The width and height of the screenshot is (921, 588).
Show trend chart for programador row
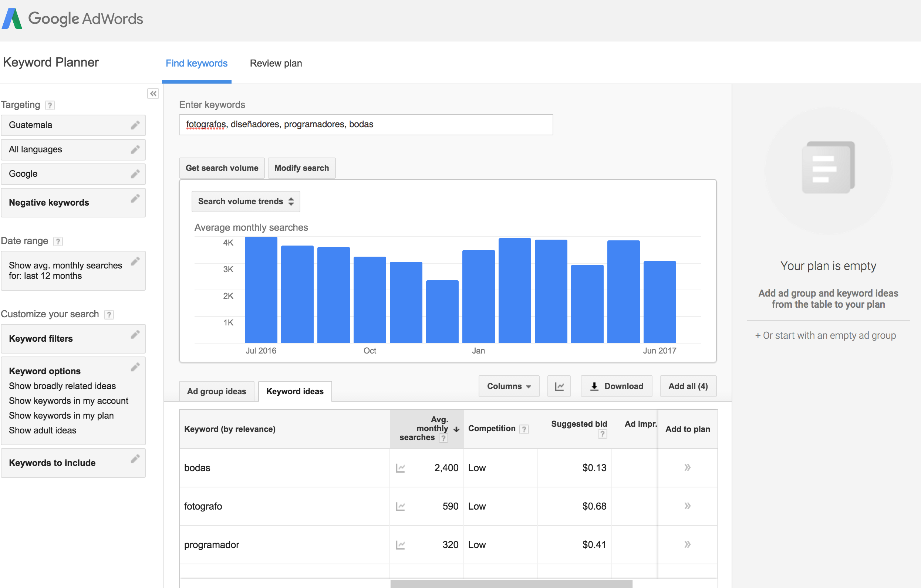click(x=400, y=545)
